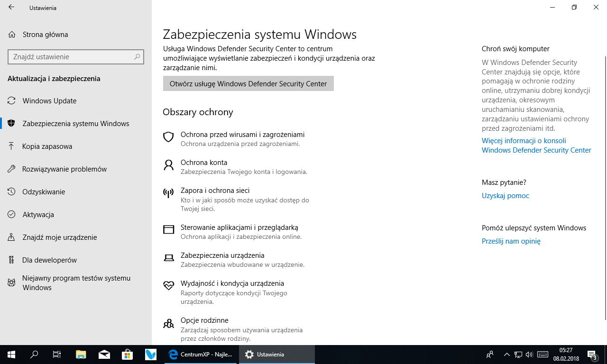This screenshot has height=364, width=607.
Task: Click the Znajdź moje urządzenie person icon
Action: pos(11,237)
